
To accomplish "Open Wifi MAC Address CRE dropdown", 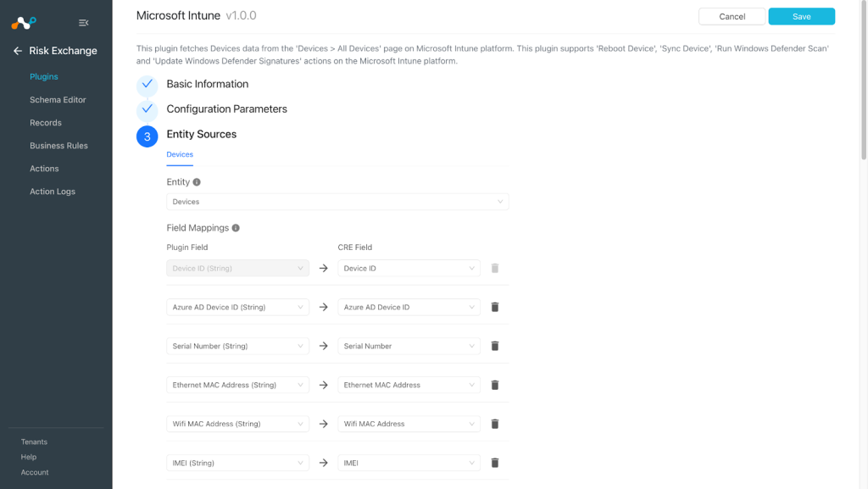I will click(409, 424).
